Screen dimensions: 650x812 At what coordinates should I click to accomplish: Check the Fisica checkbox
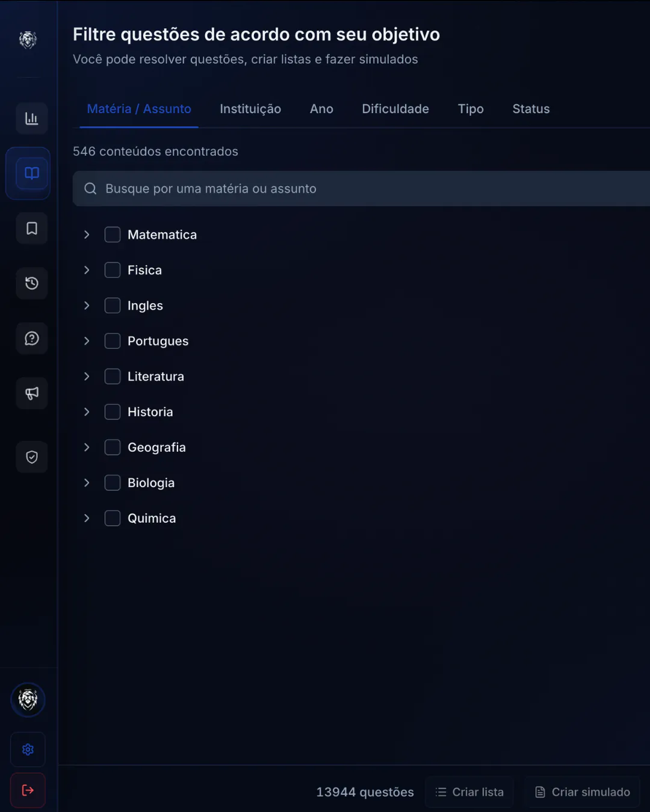[113, 270]
